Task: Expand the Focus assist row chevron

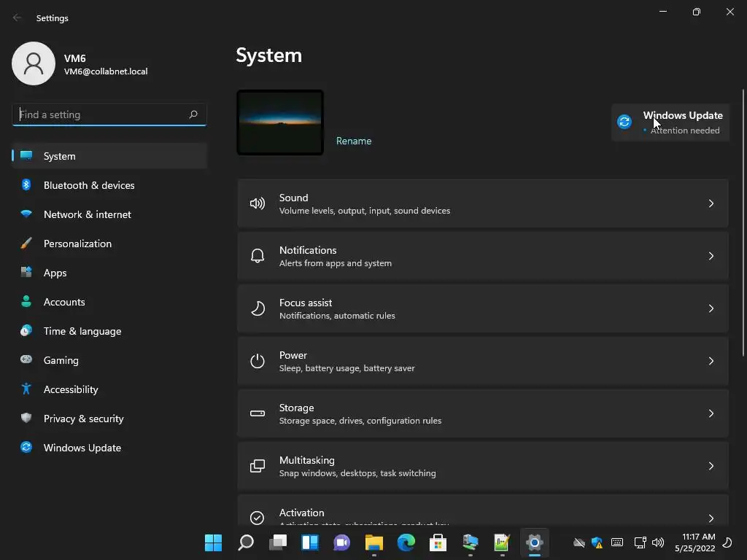Action: [x=711, y=308]
